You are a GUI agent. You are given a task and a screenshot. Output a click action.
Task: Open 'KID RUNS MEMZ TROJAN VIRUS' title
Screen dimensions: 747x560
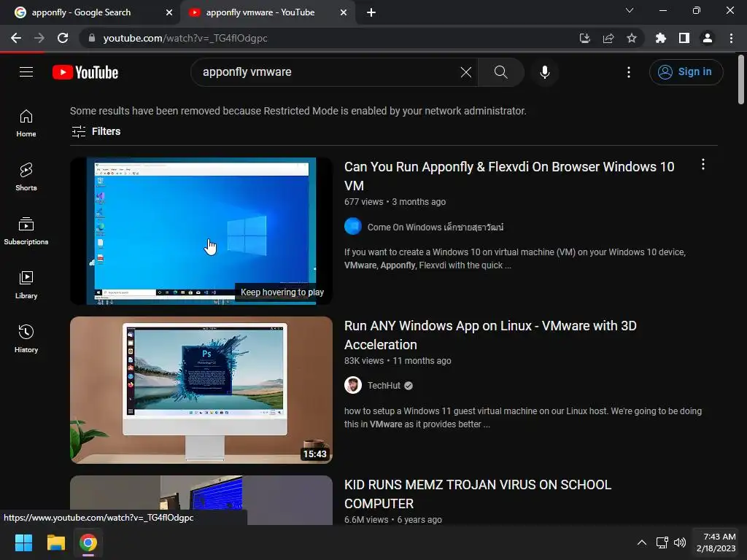[477, 494]
